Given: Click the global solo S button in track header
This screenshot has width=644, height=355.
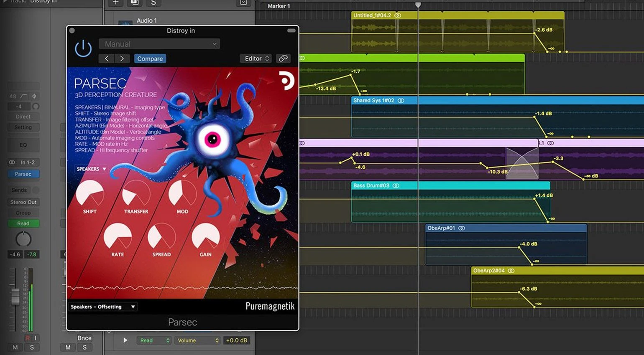Looking at the screenshot, I should [153, 3].
